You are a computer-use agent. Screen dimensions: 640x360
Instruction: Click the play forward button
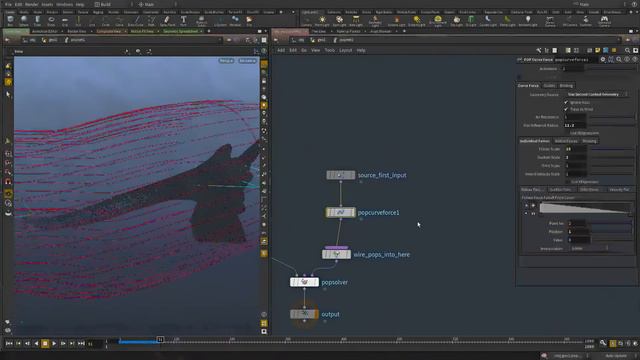[x=54, y=344]
